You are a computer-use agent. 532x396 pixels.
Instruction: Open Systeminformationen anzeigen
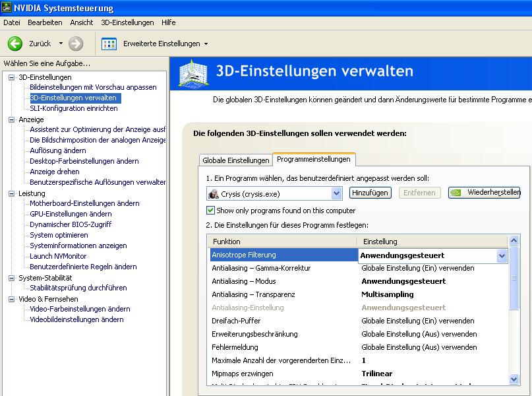click(x=78, y=246)
